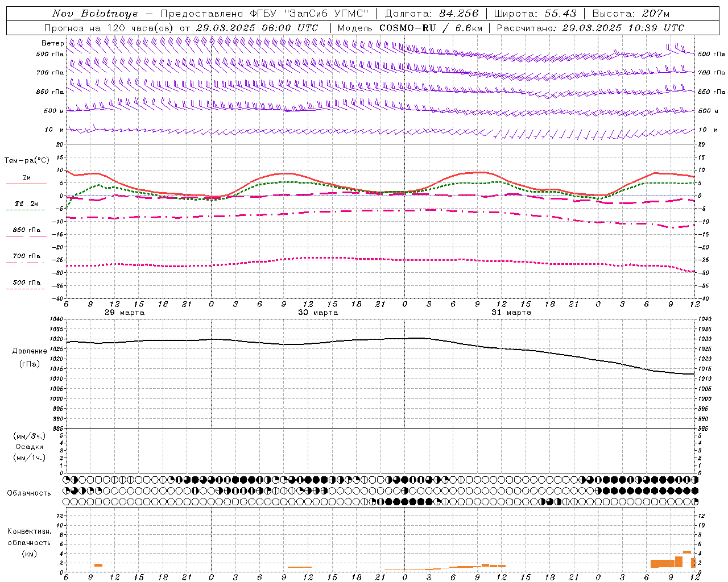This screenshot has height=582, width=728.
Task: Click the -40 value on left temperature axis
Action: tap(58, 299)
